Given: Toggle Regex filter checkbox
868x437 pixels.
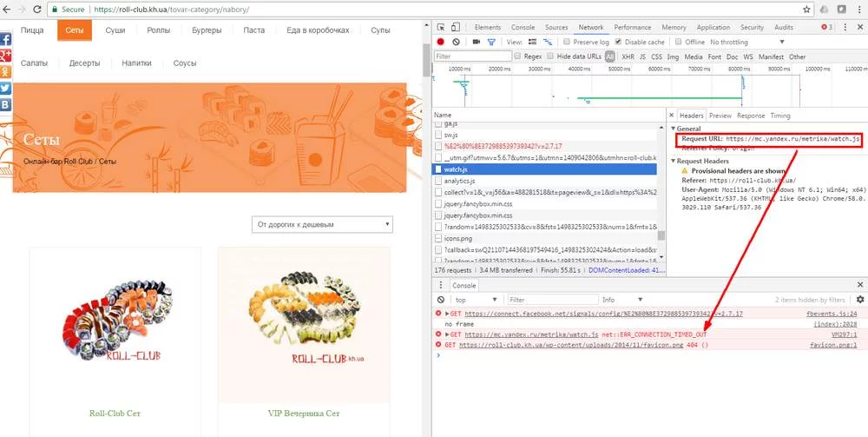Looking at the screenshot, I should pyautogui.click(x=517, y=56).
